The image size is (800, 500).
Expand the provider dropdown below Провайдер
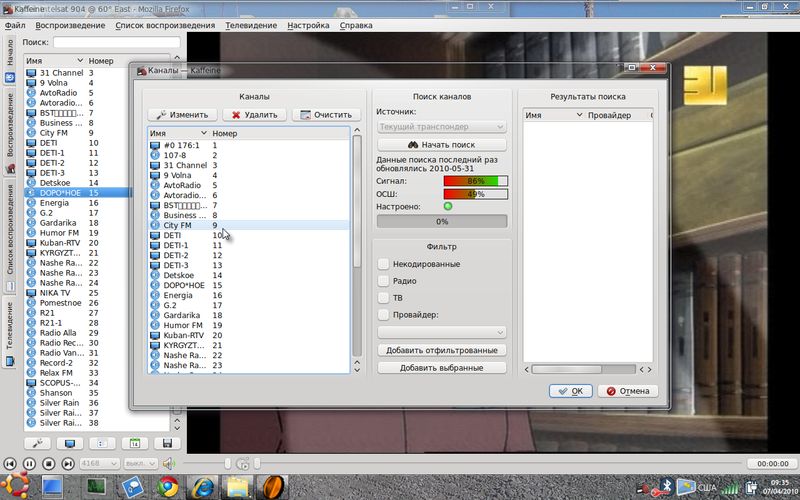coord(442,331)
